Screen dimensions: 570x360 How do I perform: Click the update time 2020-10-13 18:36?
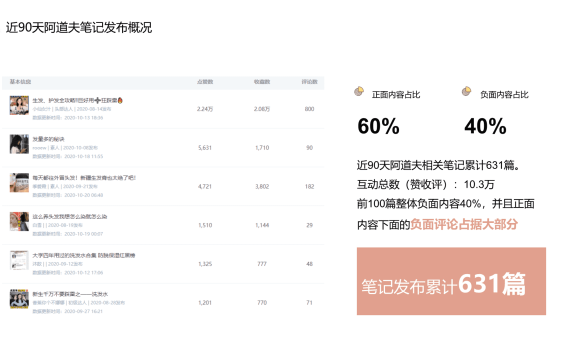point(84,118)
